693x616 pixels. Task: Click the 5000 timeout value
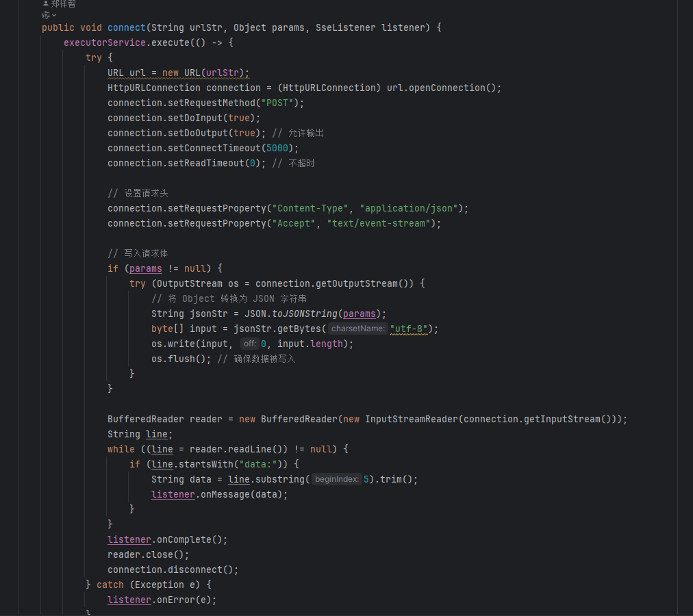tap(277, 148)
